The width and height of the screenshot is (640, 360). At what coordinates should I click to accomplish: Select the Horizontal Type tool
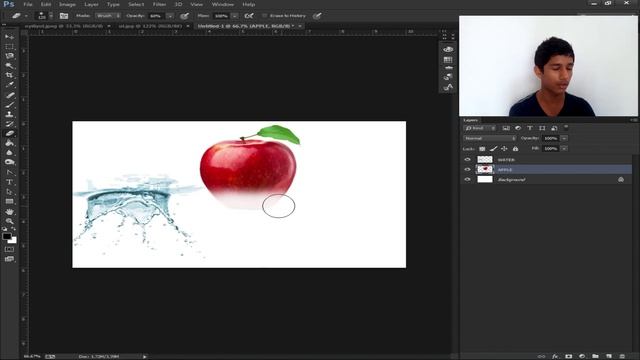pyautogui.click(x=9, y=182)
